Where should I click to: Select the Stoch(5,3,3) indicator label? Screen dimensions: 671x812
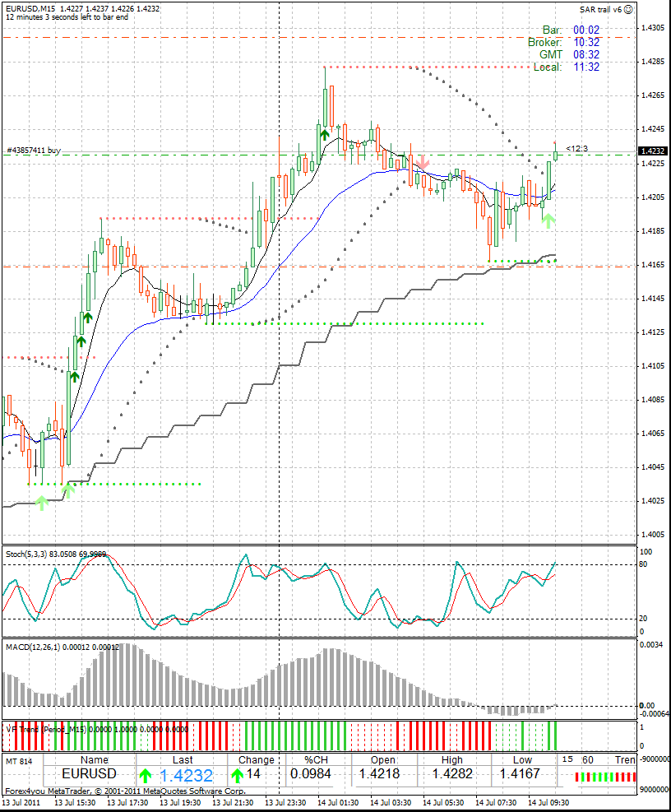point(56,554)
